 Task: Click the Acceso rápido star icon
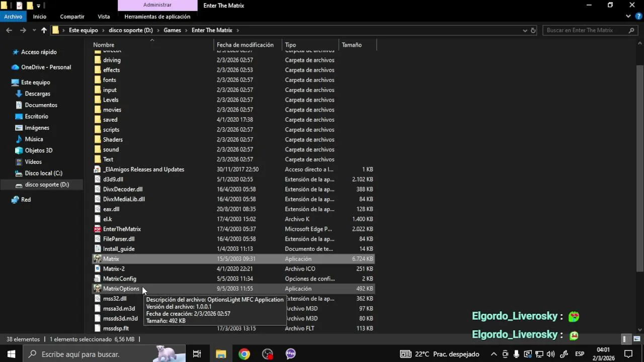coord(15,52)
